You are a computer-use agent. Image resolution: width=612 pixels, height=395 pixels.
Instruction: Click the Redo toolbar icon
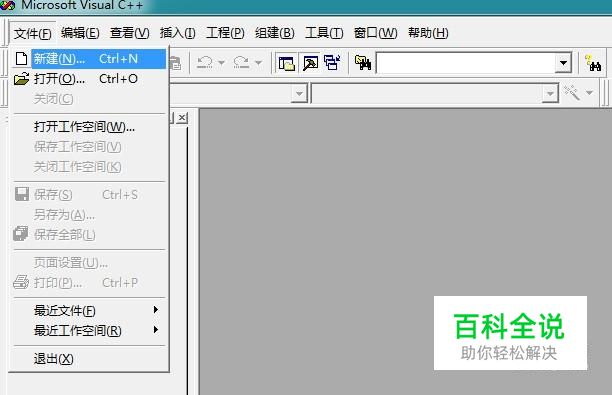click(x=241, y=62)
